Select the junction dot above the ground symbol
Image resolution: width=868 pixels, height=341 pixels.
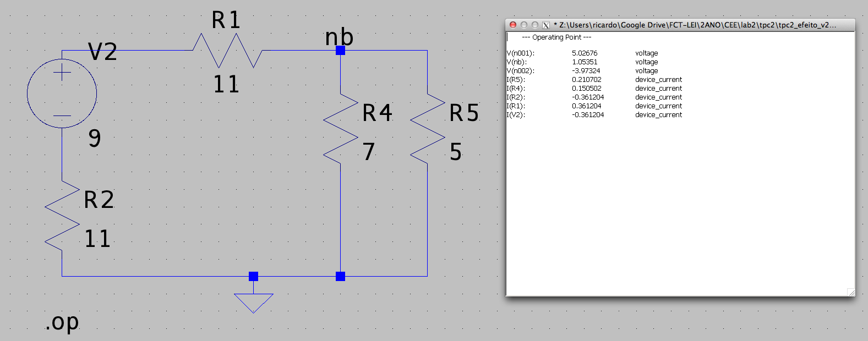tap(253, 276)
